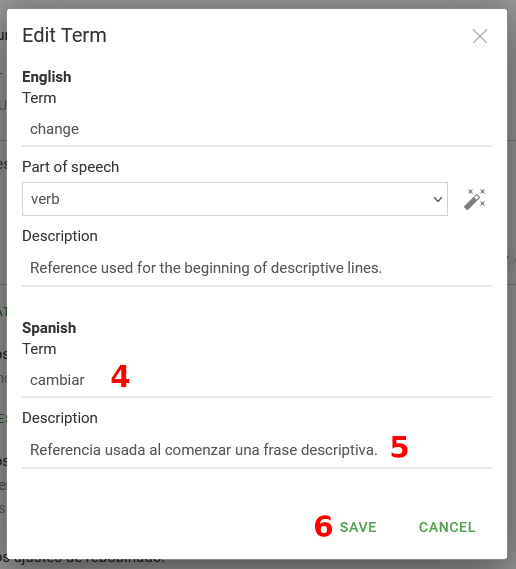Viewport: 516px width, 569px height.
Task: Click the 'English' section heading
Action: (x=47, y=77)
